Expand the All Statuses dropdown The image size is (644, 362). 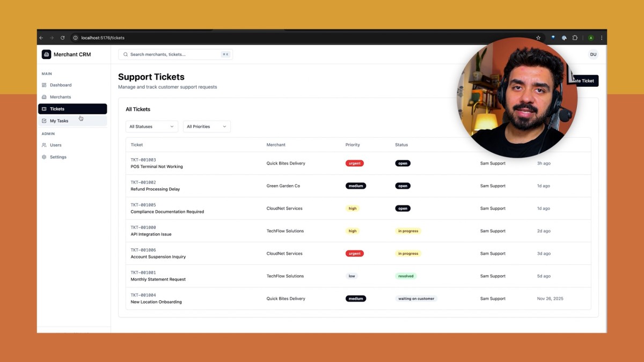tap(152, 127)
